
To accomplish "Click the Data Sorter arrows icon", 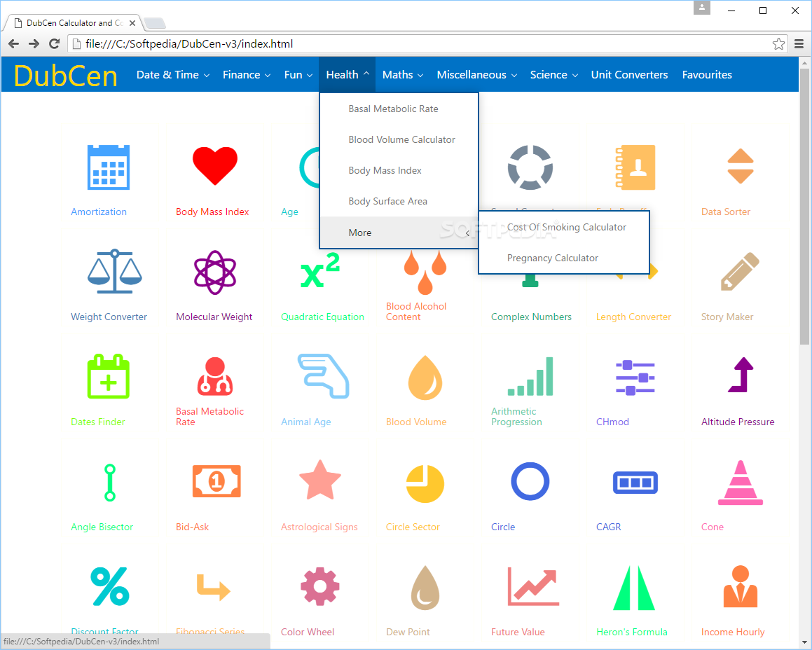I will (x=740, y=166).
